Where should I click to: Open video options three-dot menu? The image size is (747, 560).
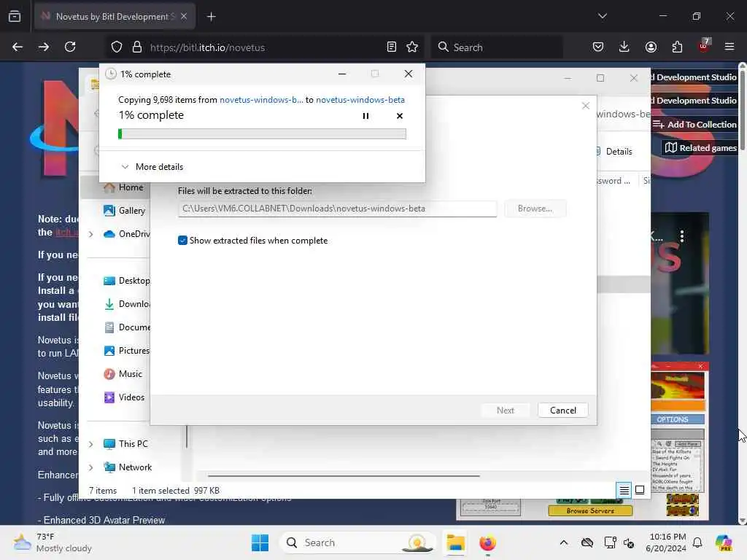click(682, 236)
